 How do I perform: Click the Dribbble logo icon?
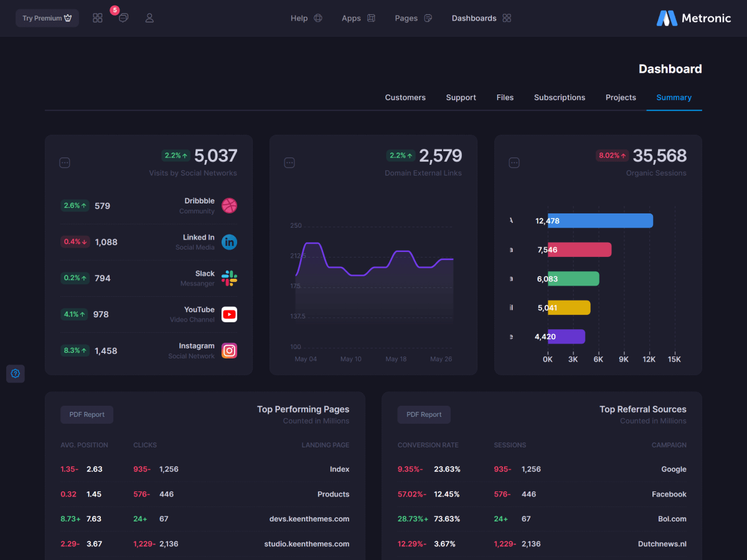[229, 206]
